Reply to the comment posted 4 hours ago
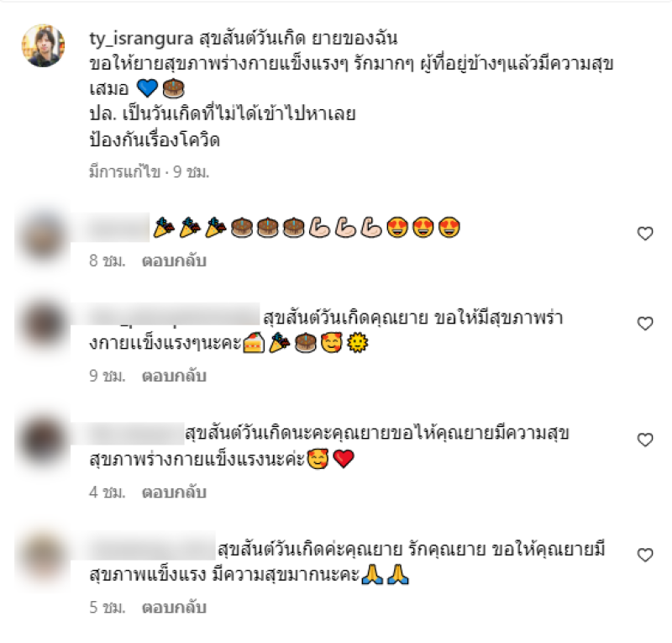672x643 pixels. tap(174, 493)
